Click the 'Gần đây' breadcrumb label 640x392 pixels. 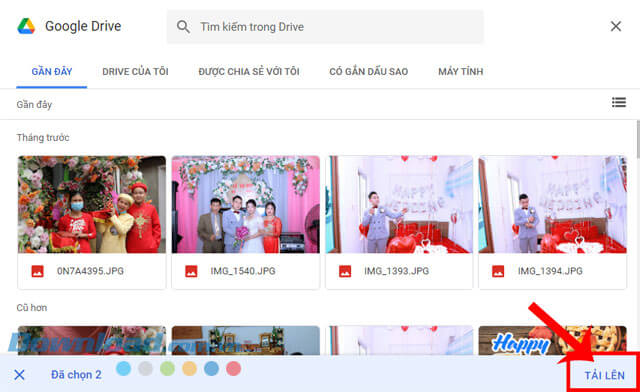coord(34,105)
